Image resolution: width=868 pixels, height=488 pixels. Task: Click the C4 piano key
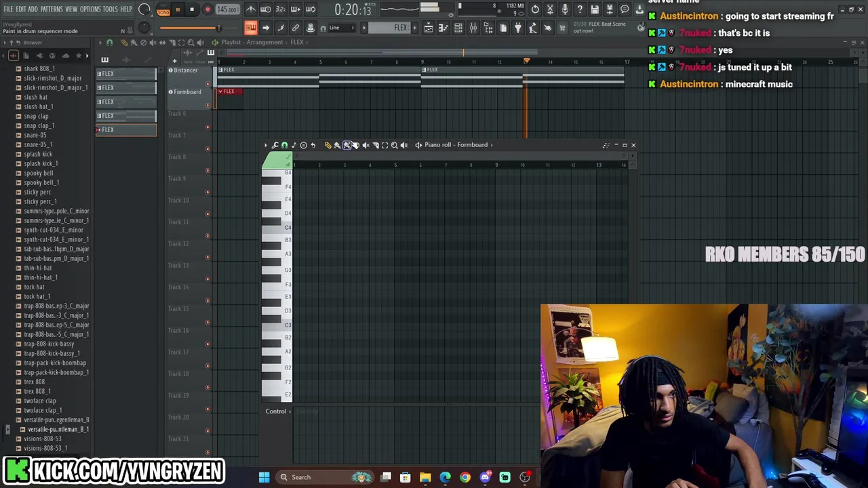coord(277,228)
